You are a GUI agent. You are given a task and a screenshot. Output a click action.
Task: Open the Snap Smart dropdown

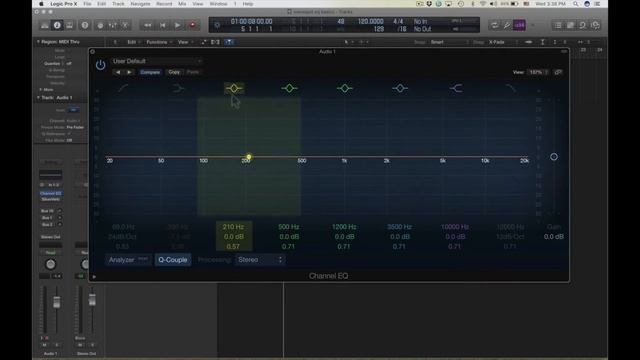(x=449, y=42)
